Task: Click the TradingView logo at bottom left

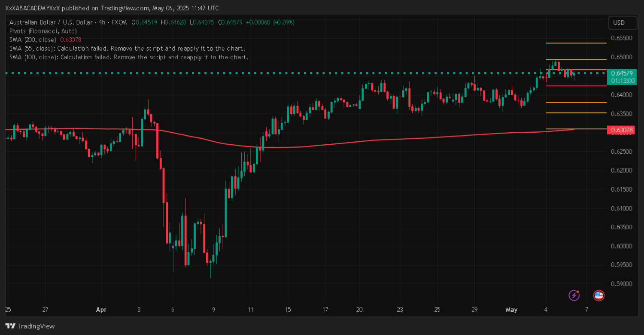Action: (x=30, y=326)
